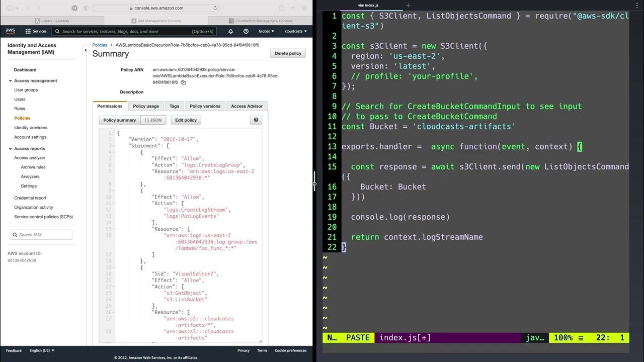The width and height of the screenshot is (644, 362).
Task: Select the vim index.js terminal tab
Action: pyautogui.click(x=368, y=5)
